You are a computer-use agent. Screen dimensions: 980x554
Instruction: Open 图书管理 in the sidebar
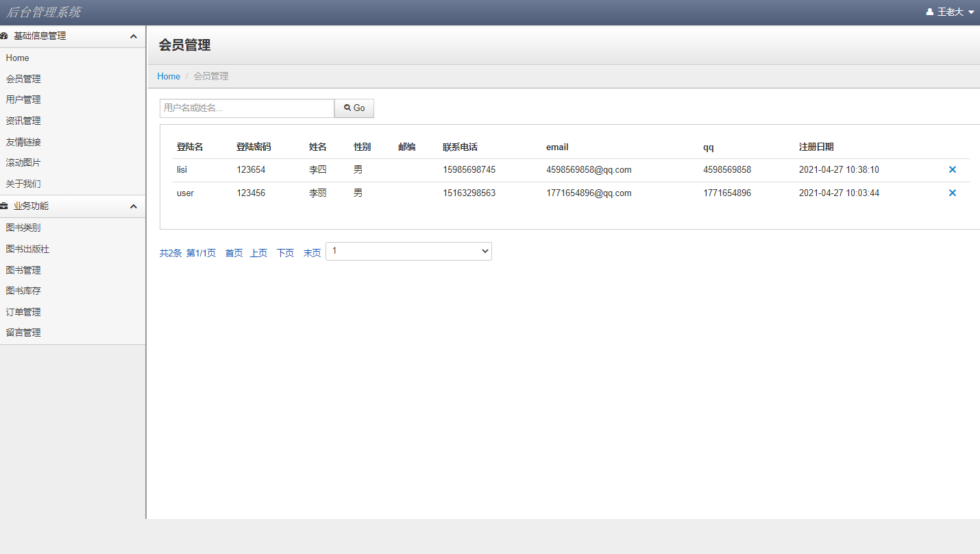point(23,269)
